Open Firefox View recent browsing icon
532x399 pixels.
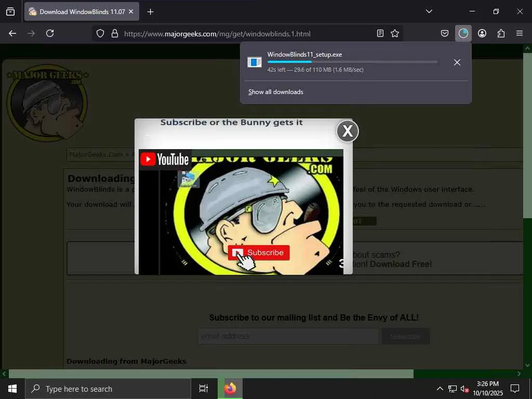coord(10,12)
